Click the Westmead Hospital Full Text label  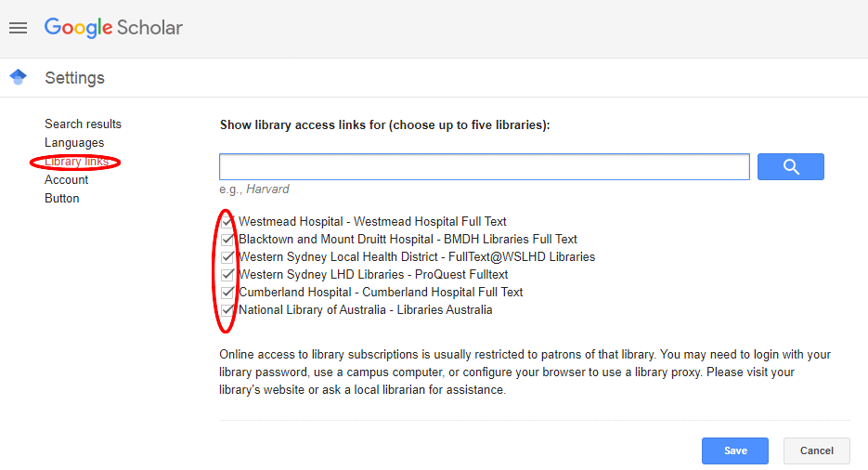coord(372,221)
